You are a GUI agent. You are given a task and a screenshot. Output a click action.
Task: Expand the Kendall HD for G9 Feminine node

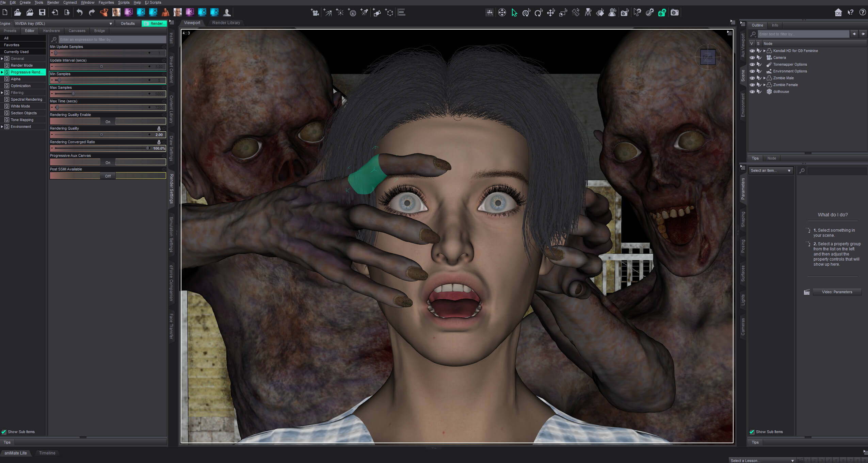[x=765, y=51]
